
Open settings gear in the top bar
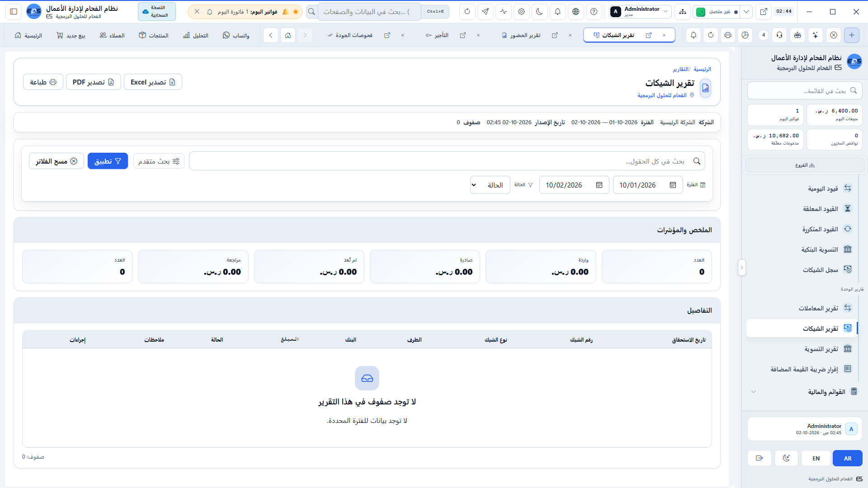[522, 12]
